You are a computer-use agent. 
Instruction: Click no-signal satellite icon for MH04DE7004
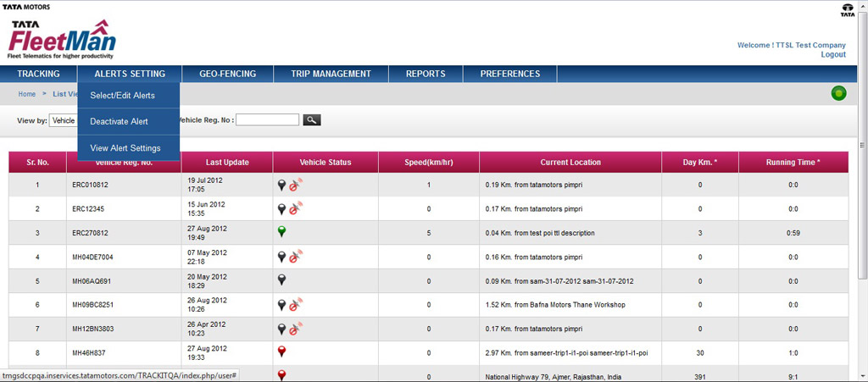296,256
